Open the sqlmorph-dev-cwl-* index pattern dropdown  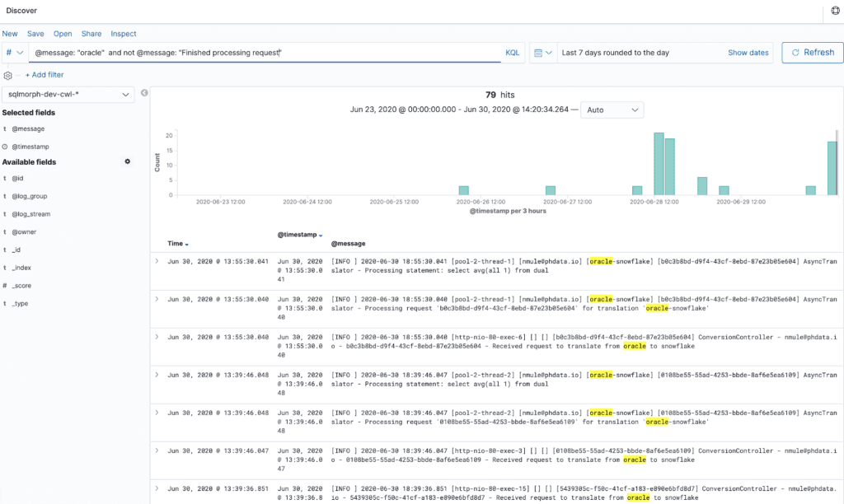(x=68, y=94)
